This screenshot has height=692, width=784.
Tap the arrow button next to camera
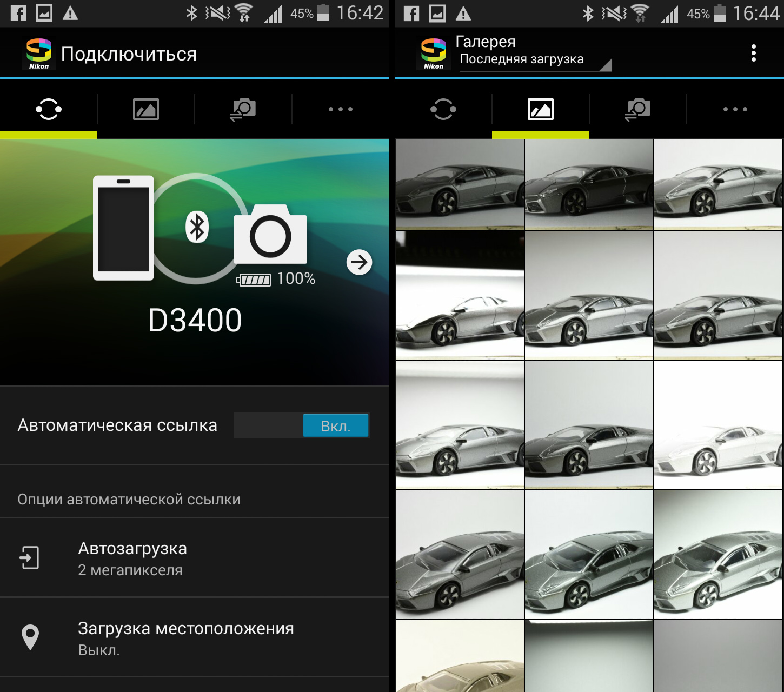point(359,263)
